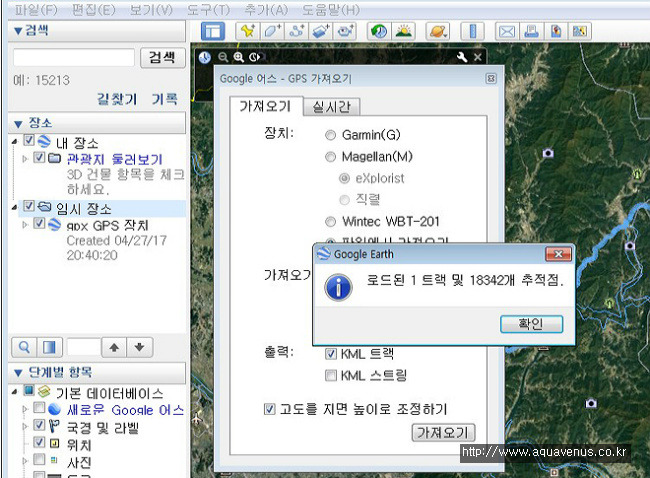
Task: Open the 파일(F) menu
Action: [36, 10]
